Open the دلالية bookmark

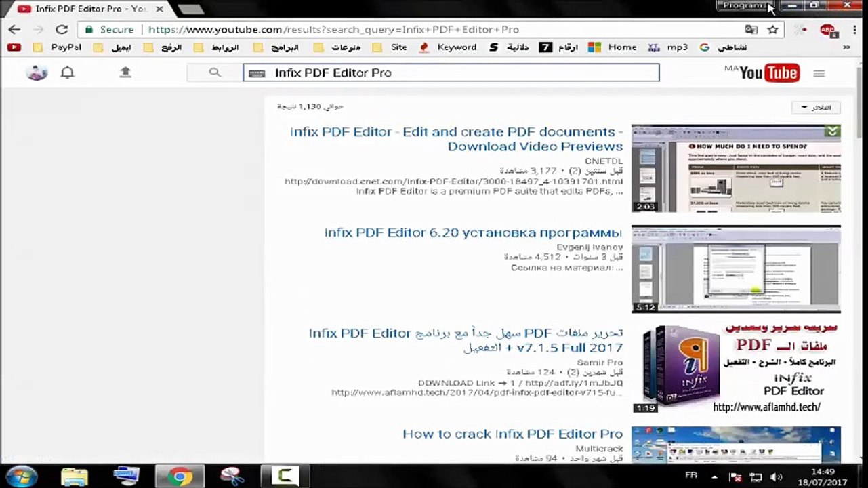point(509,47)
